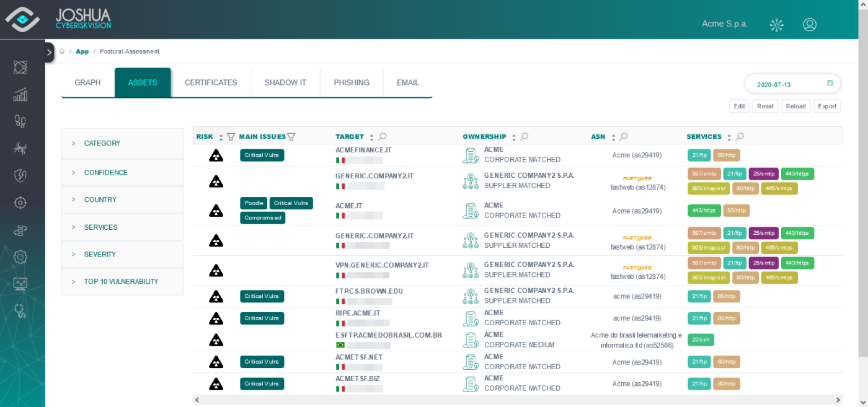
Task: Click the Edit button
Action: pos(740,106)
